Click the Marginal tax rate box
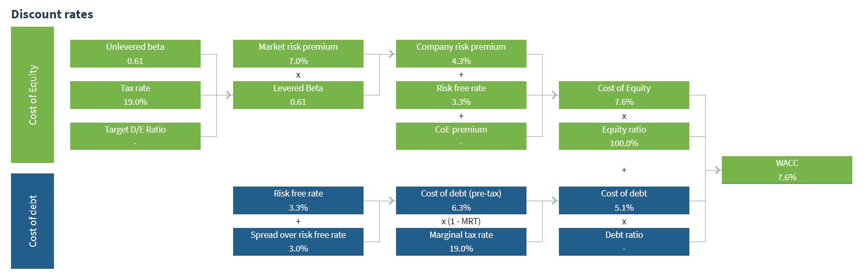Viewport: 868px width, 273px height. (x=461, y=242)
